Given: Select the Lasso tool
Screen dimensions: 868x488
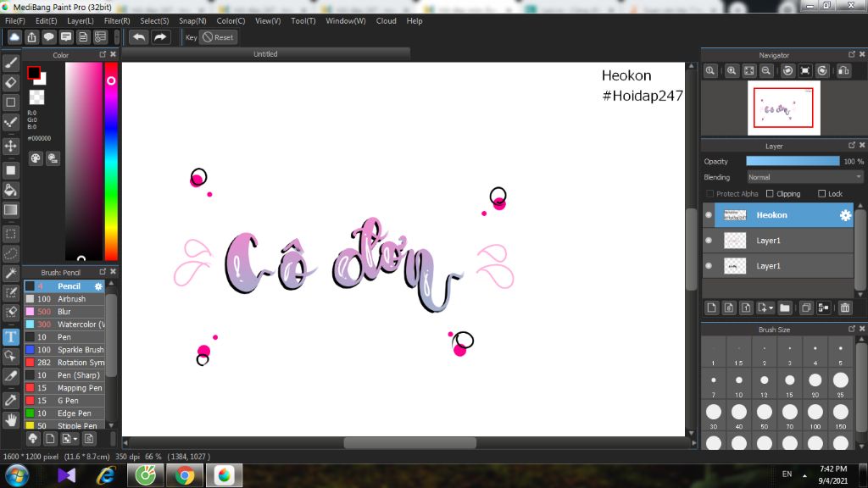Looking at the screenshot, I should 10,254.
